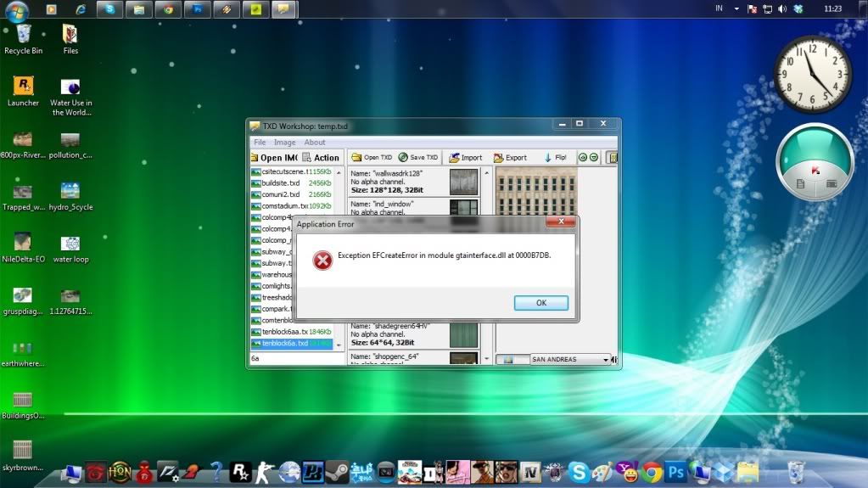Open the About menu in TXD Workshop
The image size is (868, 488).
[x=315, y=143]
